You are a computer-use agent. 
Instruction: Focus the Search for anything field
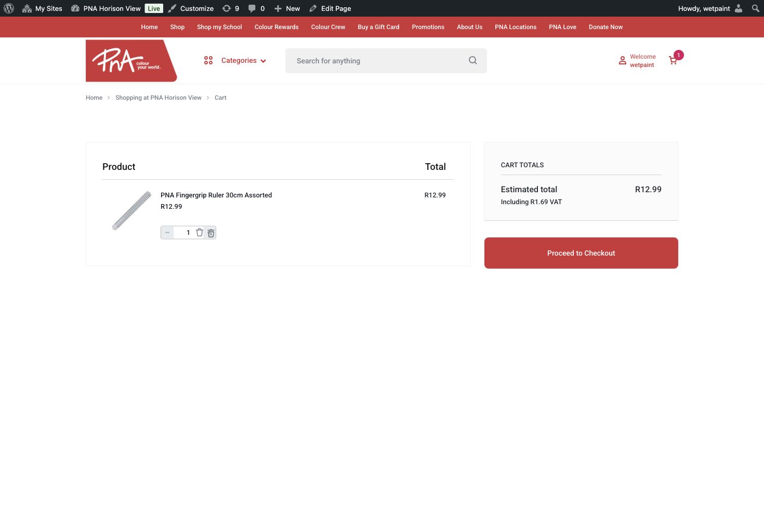pyautogui.click(x=386, y=61)
